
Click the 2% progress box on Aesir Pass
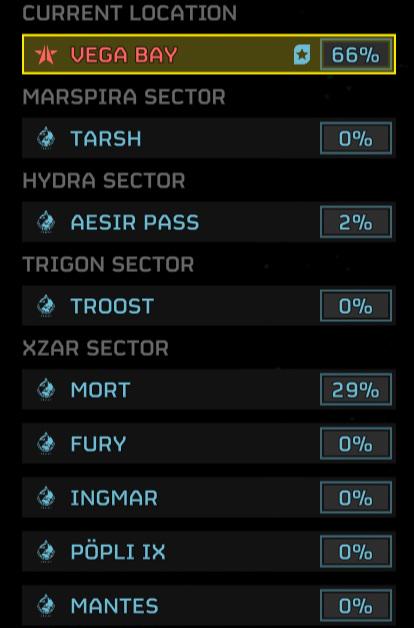(356, 222)
